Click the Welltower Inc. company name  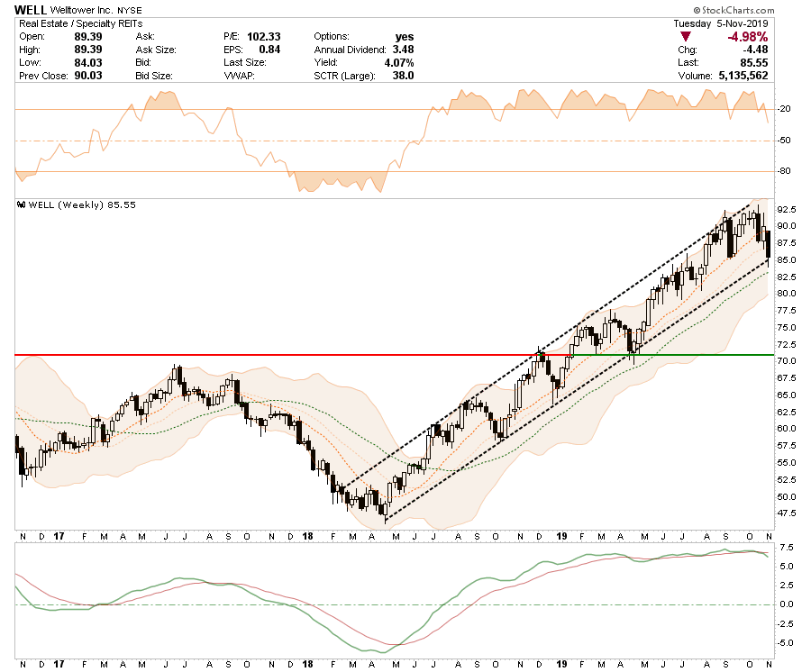pyautogui.click(x=82, y=10)
